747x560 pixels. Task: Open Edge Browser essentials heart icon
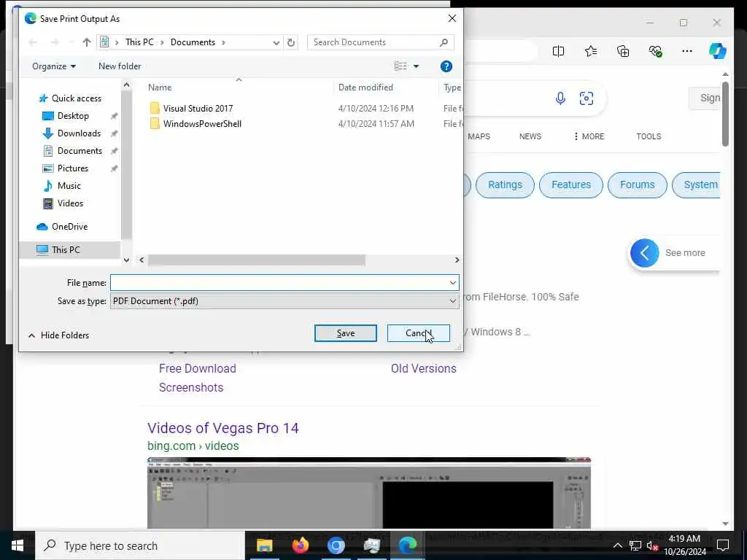click(x=656, y=51)
